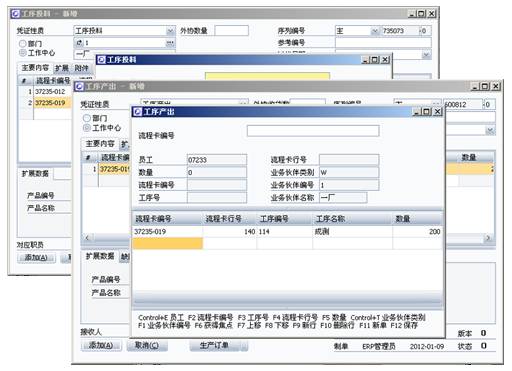
Task: Click the yellow input field in the 工序投料 dialog
Action: pyautogui.click(x=267, y=76)
